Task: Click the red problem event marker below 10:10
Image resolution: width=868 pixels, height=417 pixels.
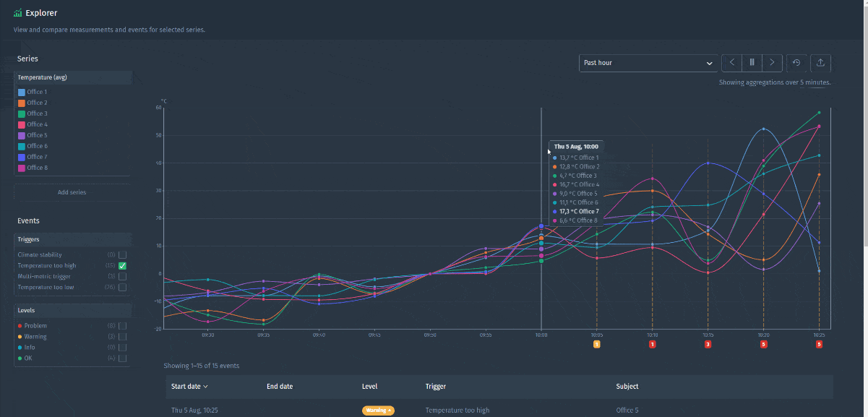Action: point(653,344)
